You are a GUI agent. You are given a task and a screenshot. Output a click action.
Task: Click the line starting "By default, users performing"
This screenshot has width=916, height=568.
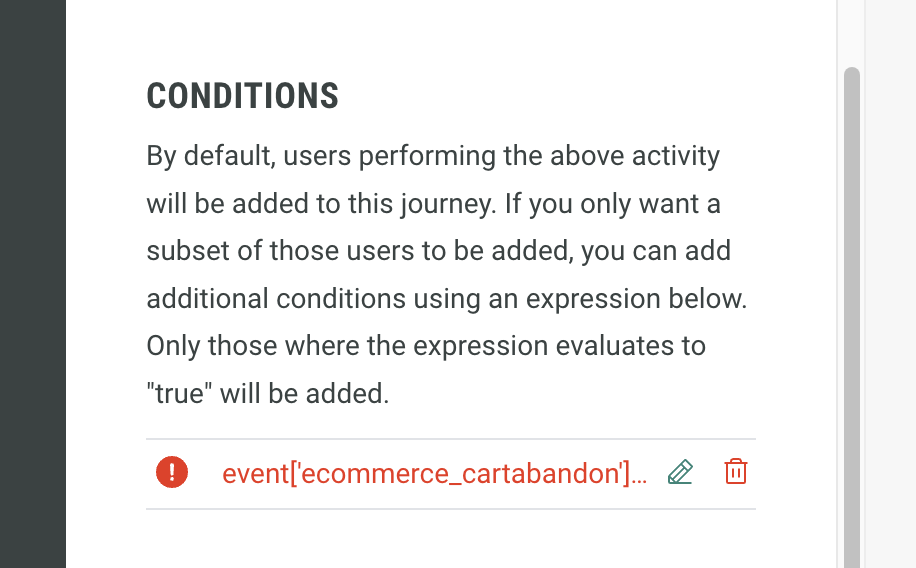click(x=432, y=156)
